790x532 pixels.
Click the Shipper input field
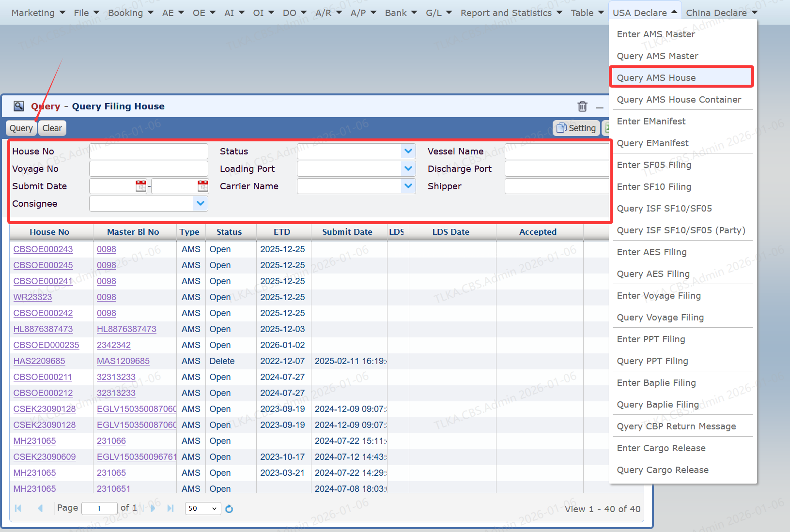[x=557, y=186]
